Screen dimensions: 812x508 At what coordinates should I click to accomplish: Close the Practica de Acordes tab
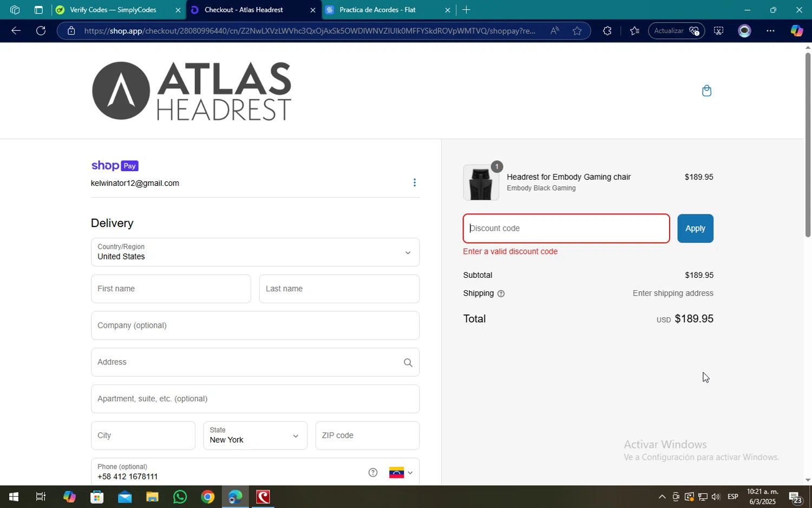447,10
